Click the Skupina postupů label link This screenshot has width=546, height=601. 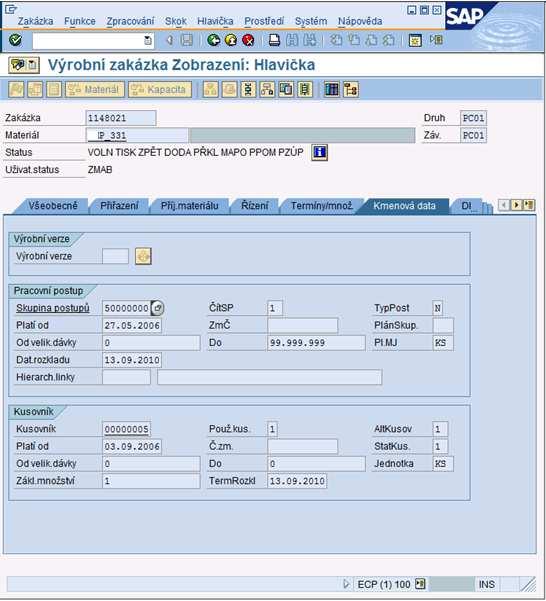tap(52, 308)
